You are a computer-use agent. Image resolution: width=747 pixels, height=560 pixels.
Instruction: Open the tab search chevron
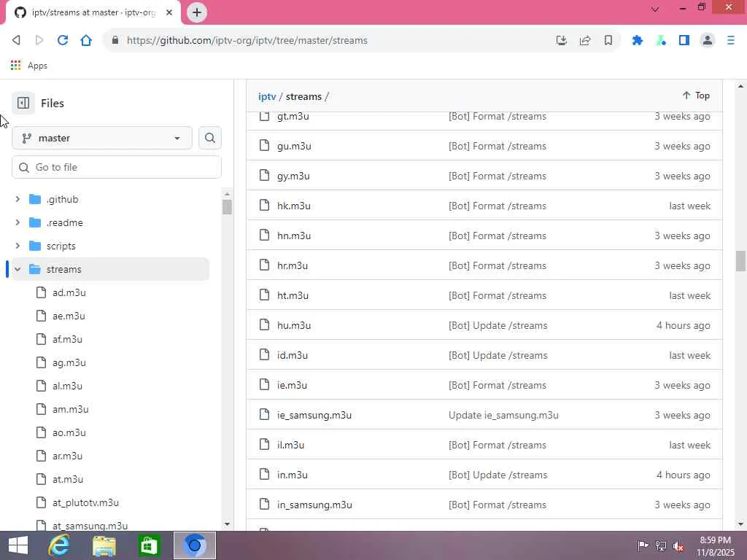(655, 9)
